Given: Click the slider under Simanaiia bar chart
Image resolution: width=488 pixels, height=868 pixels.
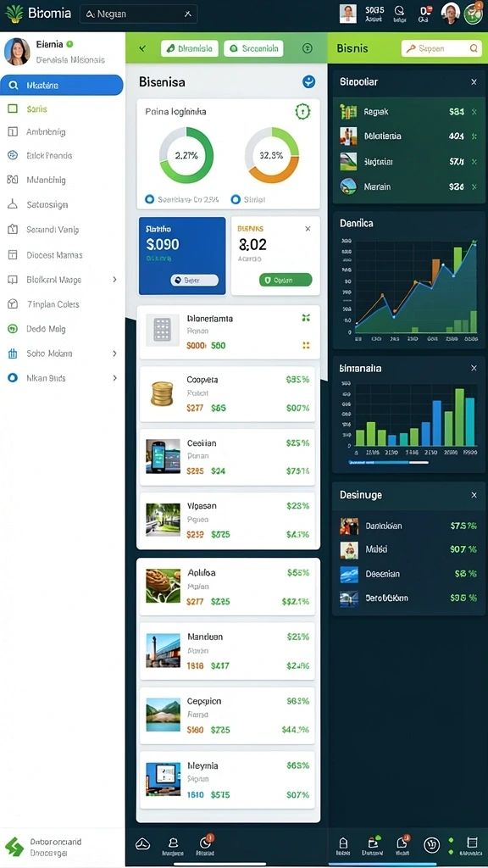Looking at the screenshot, I should pos(388,462).
